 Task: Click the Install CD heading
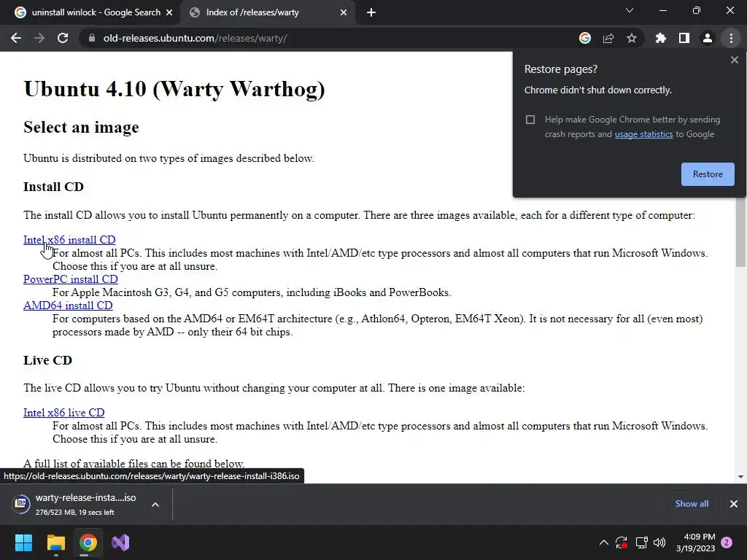[53, 187]
